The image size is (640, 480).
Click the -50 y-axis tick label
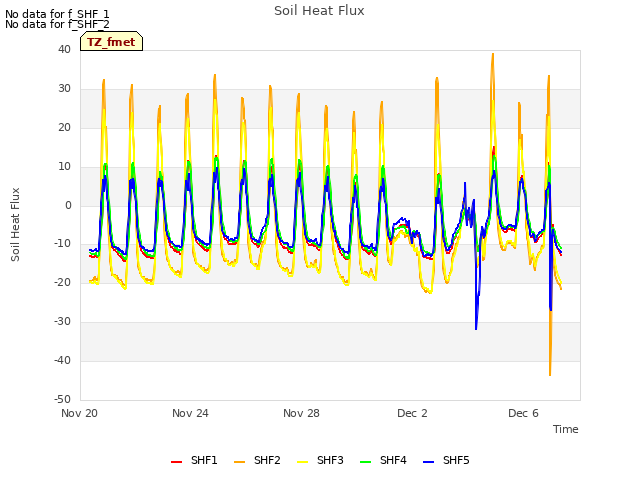(63, 399)
